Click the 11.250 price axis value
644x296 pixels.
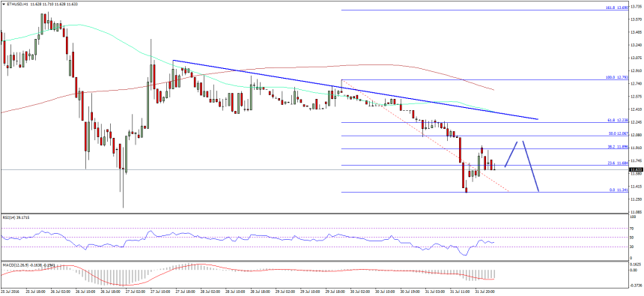pos(637,199)
